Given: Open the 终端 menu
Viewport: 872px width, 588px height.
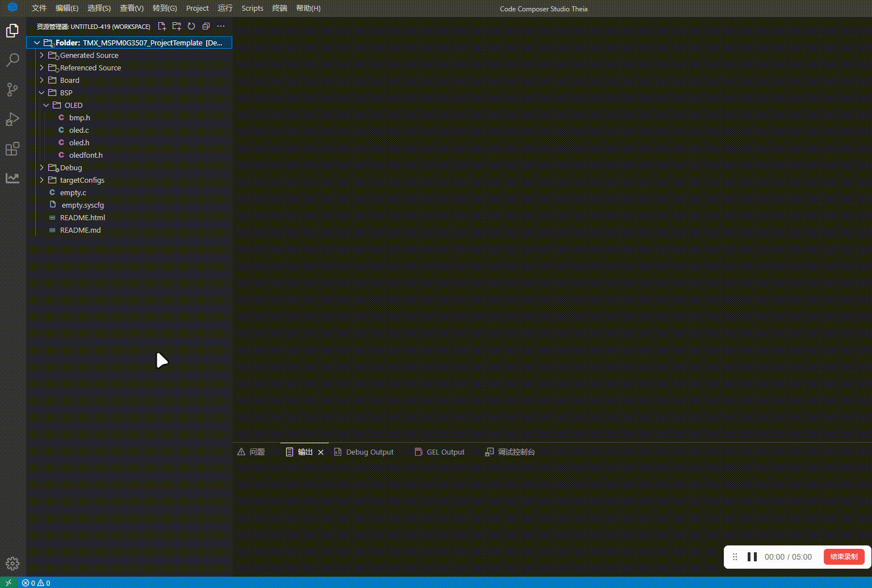Looking at the screenshot, I should (280, 8).
